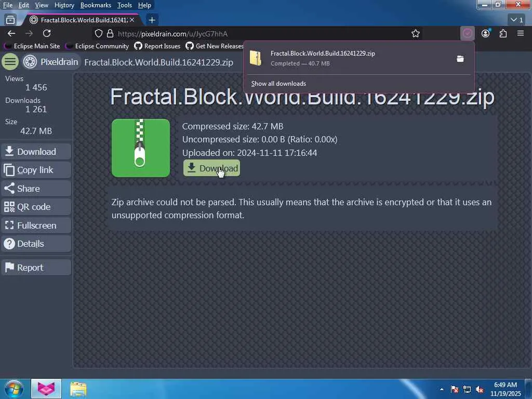Click the green Download button
Image resolution: width=532 pixels, height=399 pixels.
click(x=211, y=168)
